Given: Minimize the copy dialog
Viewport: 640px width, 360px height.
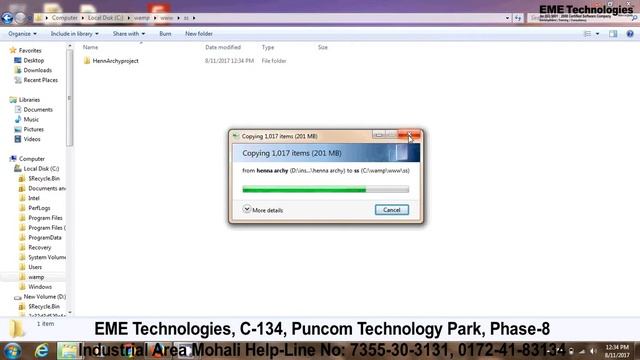Looking at the screenshot, I should (379, 135).
